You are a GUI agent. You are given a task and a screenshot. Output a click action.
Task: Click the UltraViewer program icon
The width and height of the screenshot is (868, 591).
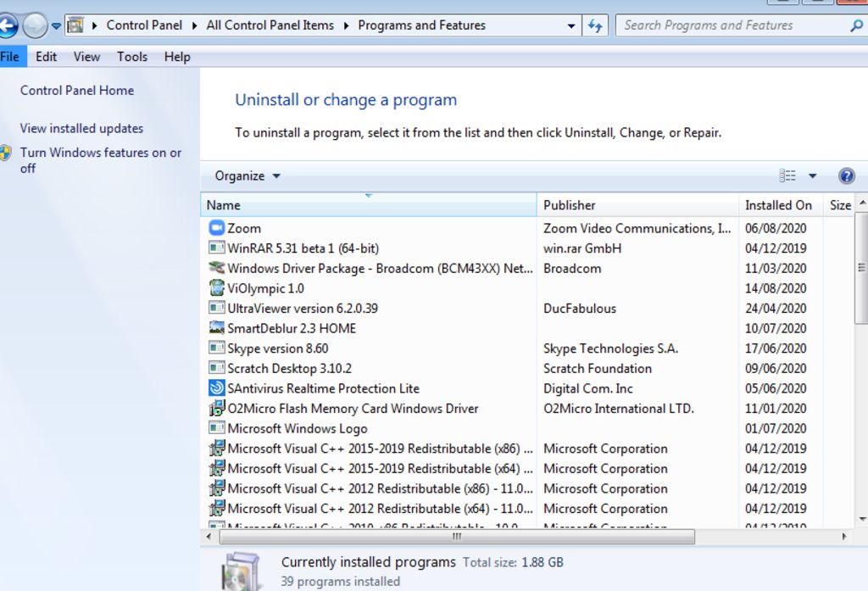[x=216, y=308]
